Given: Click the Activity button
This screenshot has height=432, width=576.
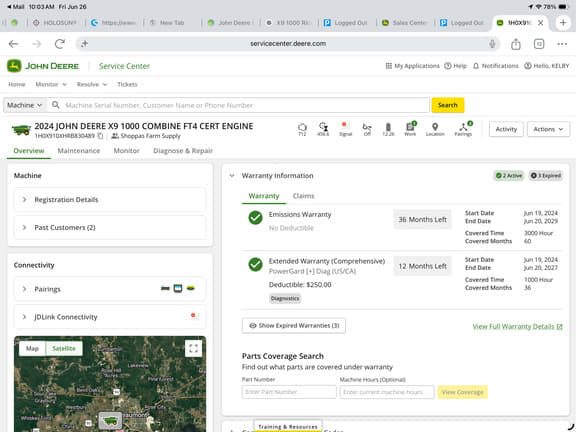Looking at the screenshot, I should point(506,129).
